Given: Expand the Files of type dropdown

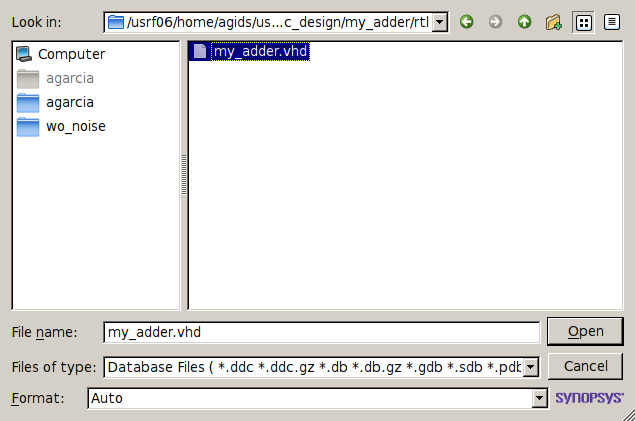Looking at the screenshot, I should coord(530,368).
